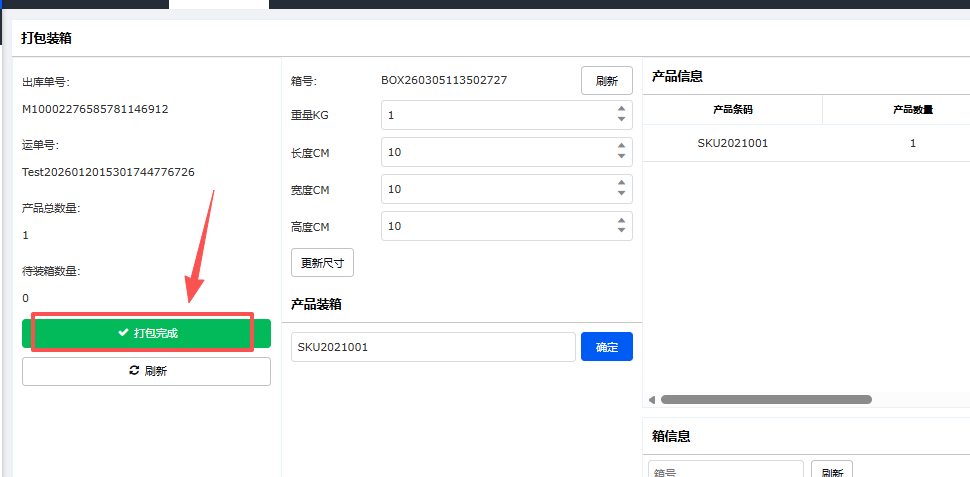
Task: Click the 箱号 input under 箱信息
Action: point(725,471)
